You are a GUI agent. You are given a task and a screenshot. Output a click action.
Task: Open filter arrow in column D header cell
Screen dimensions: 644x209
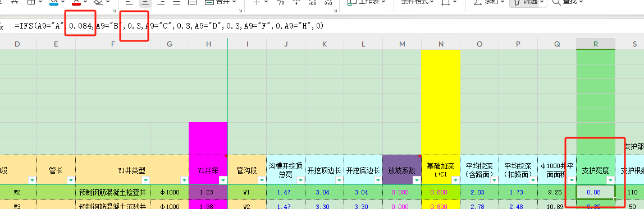point(32,180)
